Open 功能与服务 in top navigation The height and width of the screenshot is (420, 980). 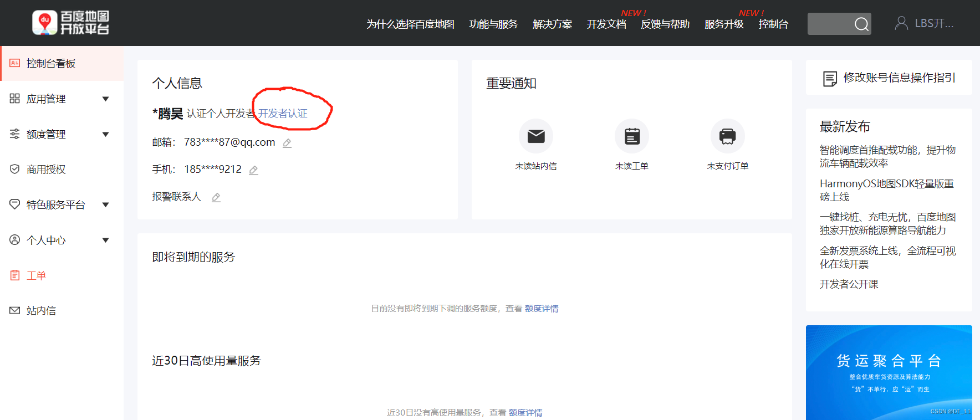493,24
